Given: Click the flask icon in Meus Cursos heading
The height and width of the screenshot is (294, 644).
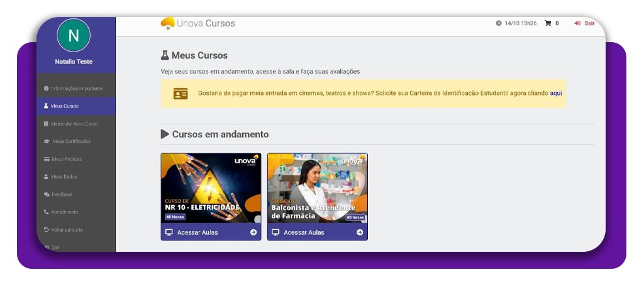Looking at the screenshot, I should coord(165,55).
